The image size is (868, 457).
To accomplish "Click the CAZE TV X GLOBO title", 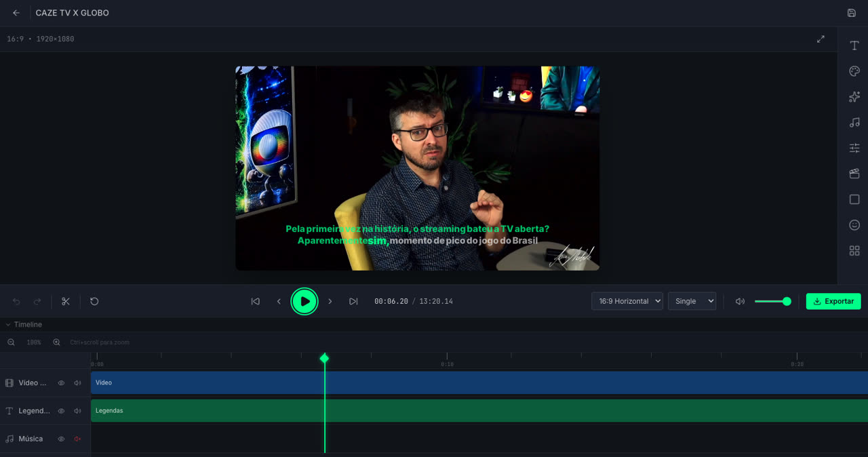I will [72, 13].
